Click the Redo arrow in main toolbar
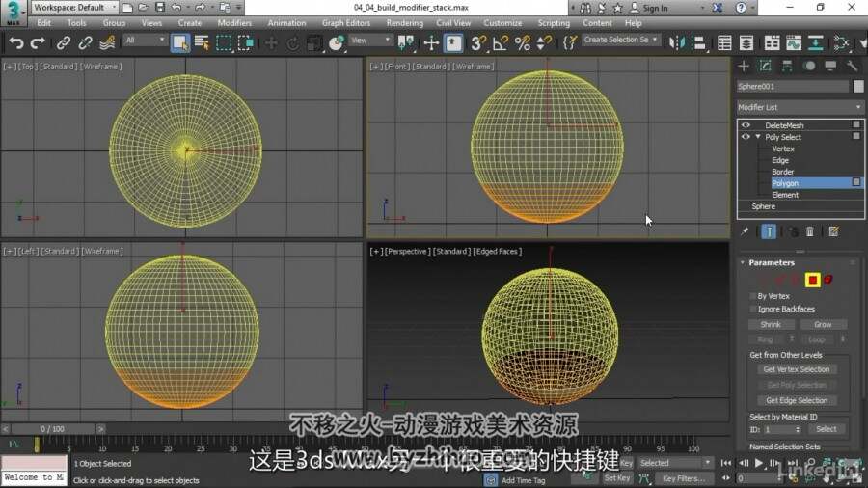Screen dimensions: 868x488 click(x=38, y=42)
